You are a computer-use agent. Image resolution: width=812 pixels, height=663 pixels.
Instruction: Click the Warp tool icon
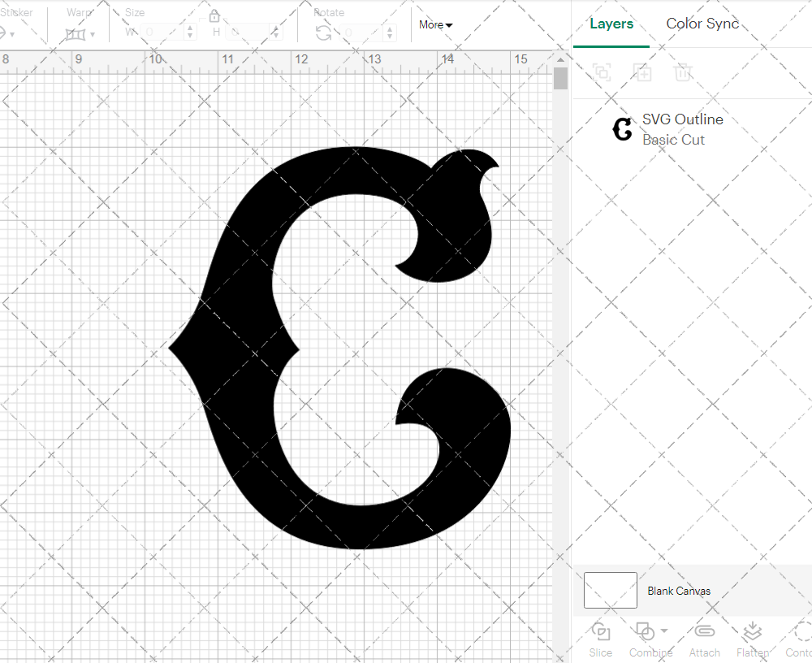[x=75, y=35]
